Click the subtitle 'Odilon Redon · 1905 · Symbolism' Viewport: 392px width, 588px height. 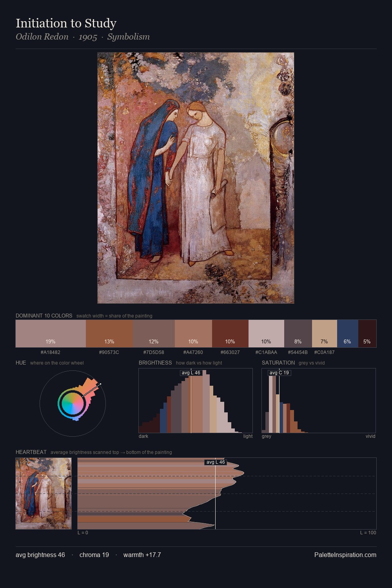[x=83, y=37]
